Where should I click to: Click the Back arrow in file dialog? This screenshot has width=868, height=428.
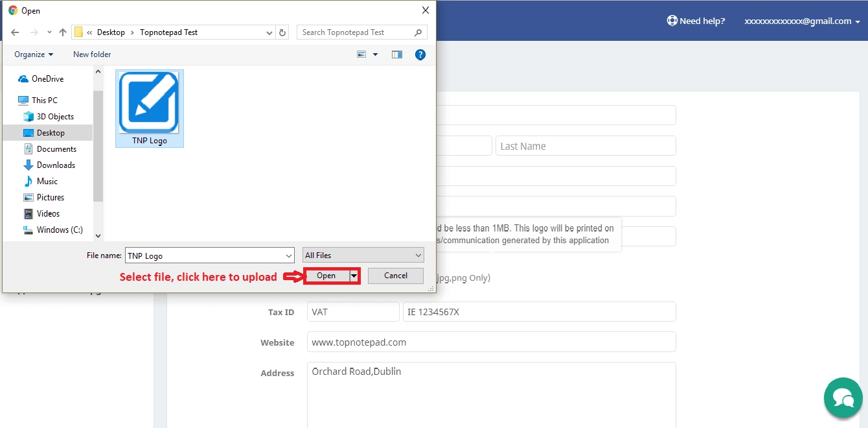(15, 32)
